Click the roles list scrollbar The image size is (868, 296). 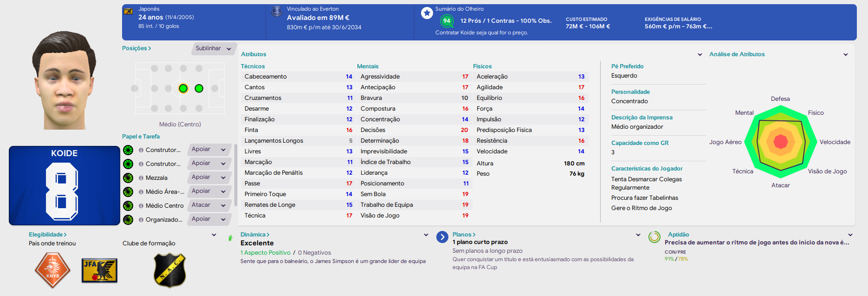click(236, 175)
